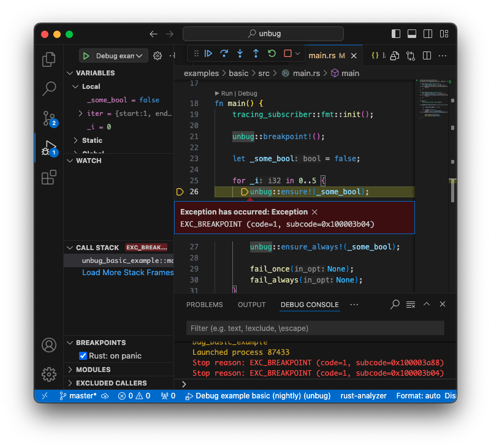Image resolution: width=491 pixels, height=448 pixels.
Task: Switch to the OUTPUT tab
Action: pyautogui.click(x=251, y=305)
